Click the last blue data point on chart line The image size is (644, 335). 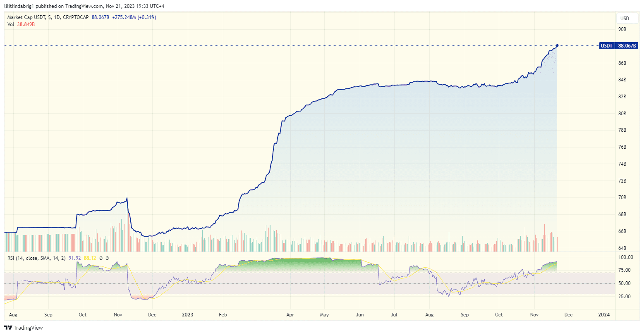click(x=557, y=45)
